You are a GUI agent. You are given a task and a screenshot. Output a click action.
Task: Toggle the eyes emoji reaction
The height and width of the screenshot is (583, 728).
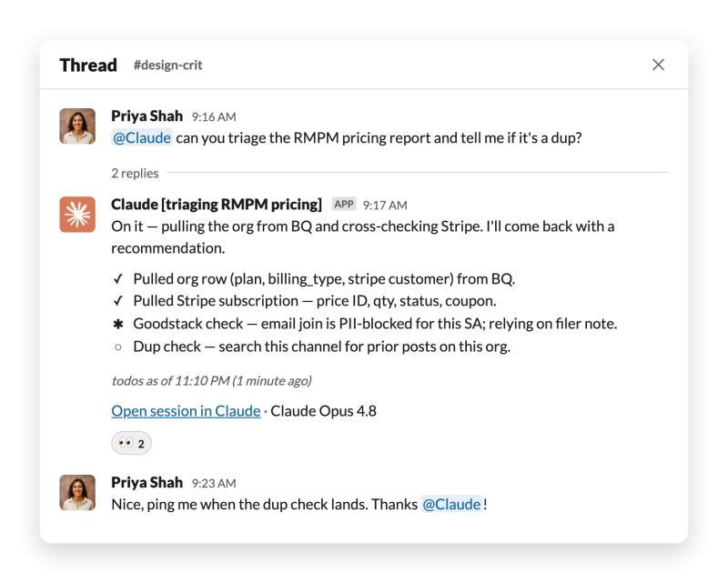[131, 443]
